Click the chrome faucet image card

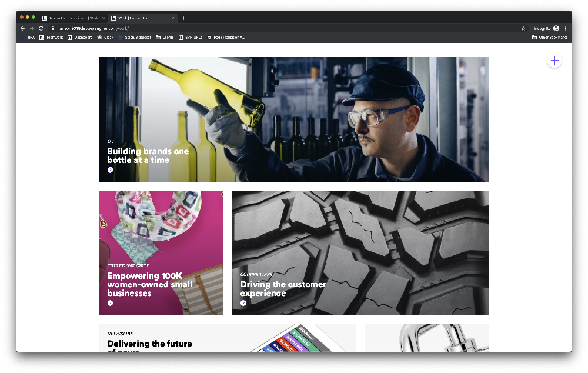click(427, 338)
